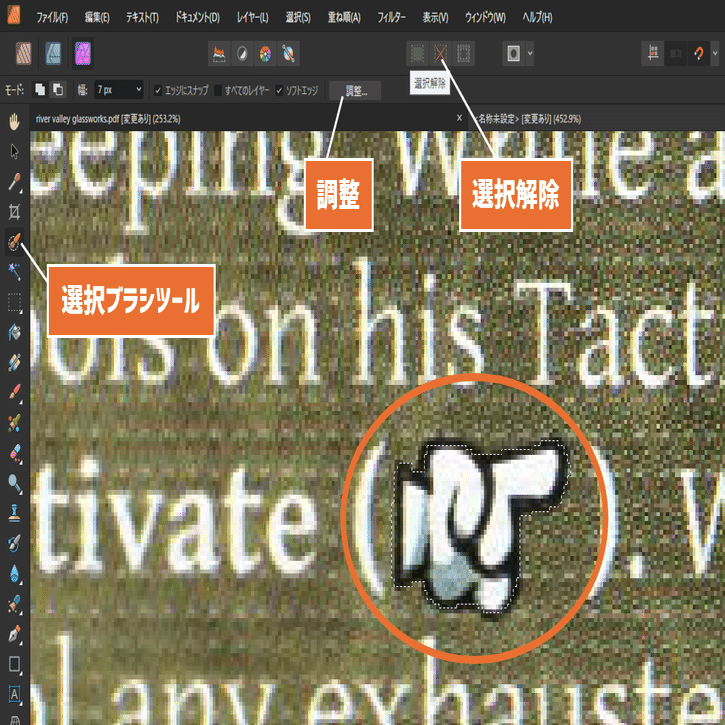The height and width of the screenshot is (725, 725).
Task: Click the alignment guides toolbar icon
Action: [653, 54]
